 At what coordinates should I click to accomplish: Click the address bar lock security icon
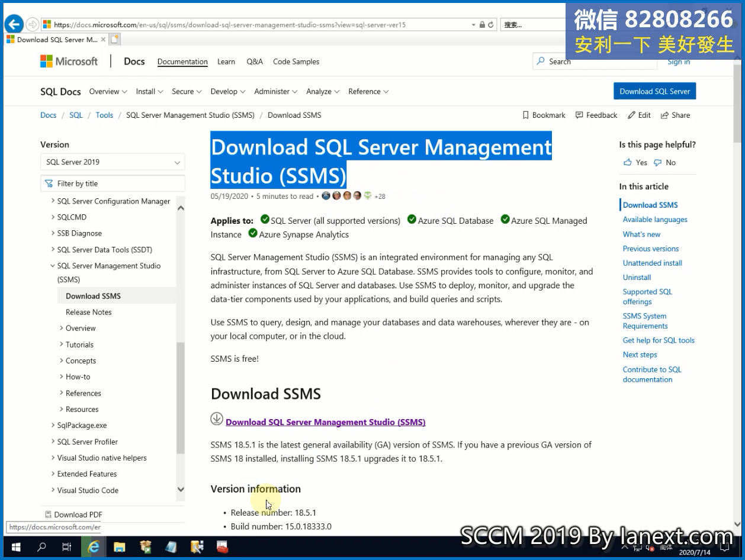point(482,25)
